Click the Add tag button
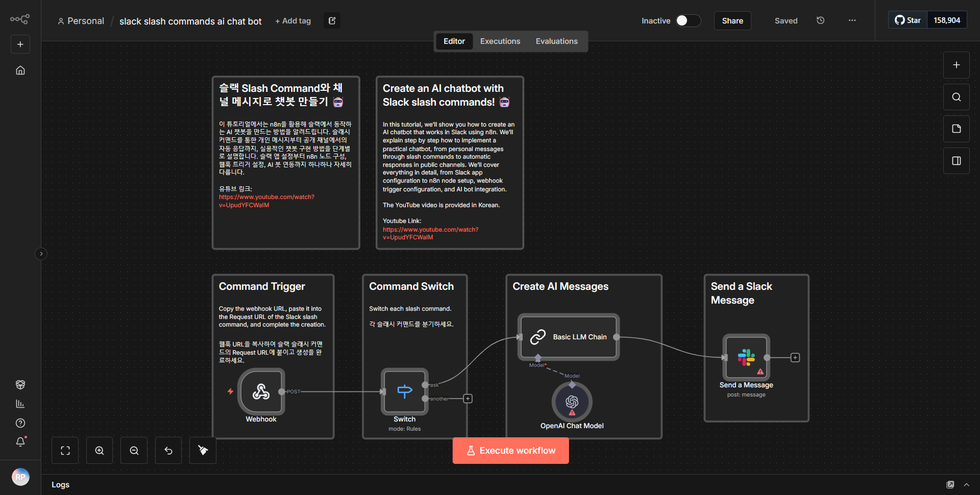 point(293,21)
